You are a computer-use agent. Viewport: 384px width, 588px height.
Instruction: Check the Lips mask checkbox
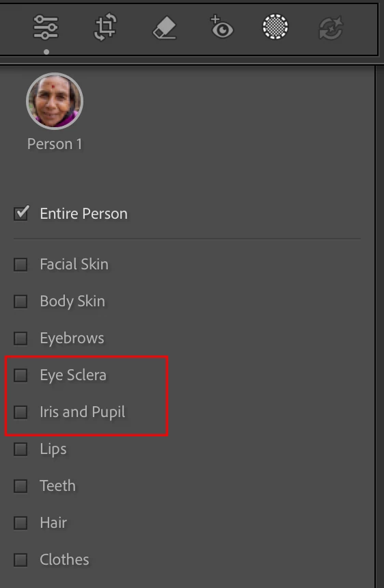coord(20,449)
